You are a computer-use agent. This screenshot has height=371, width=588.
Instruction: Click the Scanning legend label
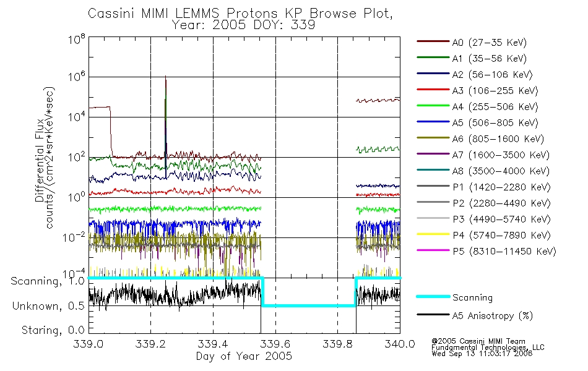tap(472, 298)
